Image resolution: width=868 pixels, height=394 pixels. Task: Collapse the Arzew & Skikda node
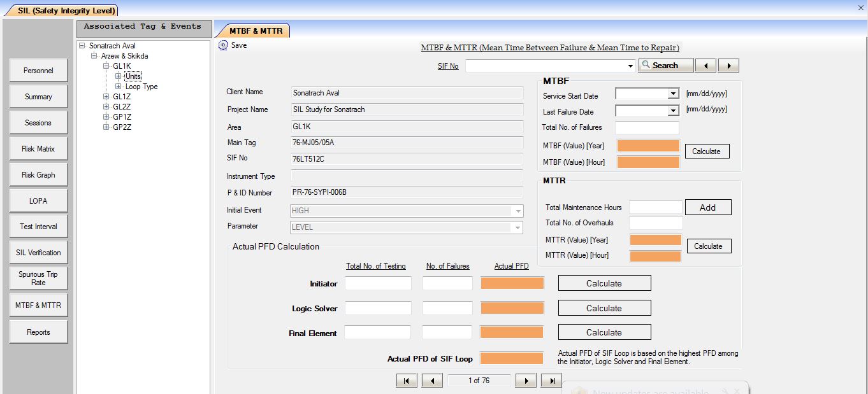(94, 56)
